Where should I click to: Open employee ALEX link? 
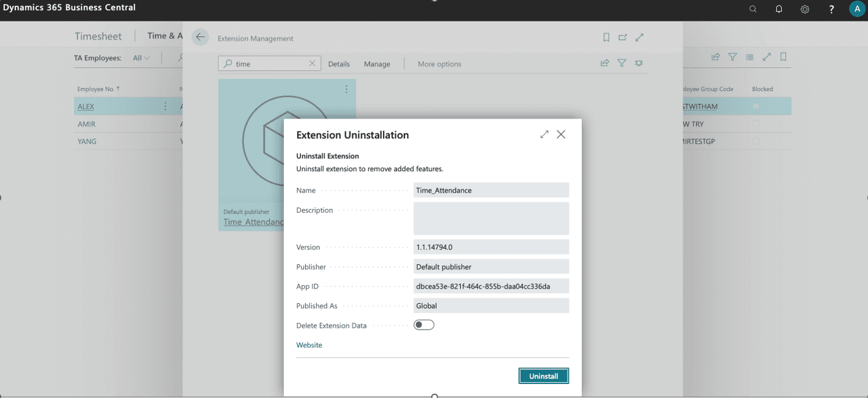(x=86, y=106)
